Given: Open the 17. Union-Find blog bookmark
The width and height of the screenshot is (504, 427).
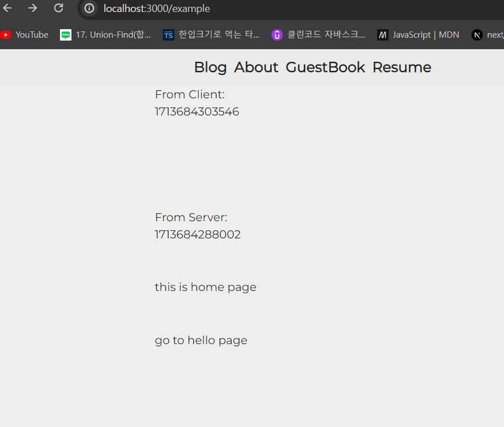Looking at the screenshot, I should tap(106, 35).
